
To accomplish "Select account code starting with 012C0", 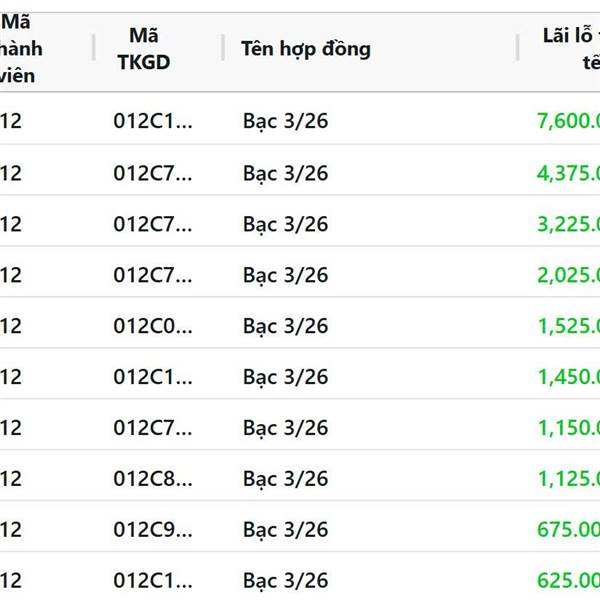I will [x=153, y=325].
